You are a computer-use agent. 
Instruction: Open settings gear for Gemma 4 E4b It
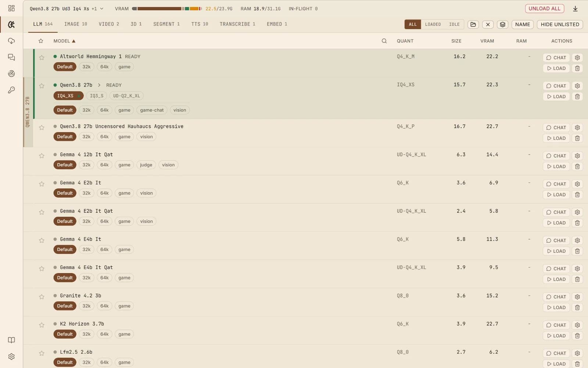(x=577, y=240)
